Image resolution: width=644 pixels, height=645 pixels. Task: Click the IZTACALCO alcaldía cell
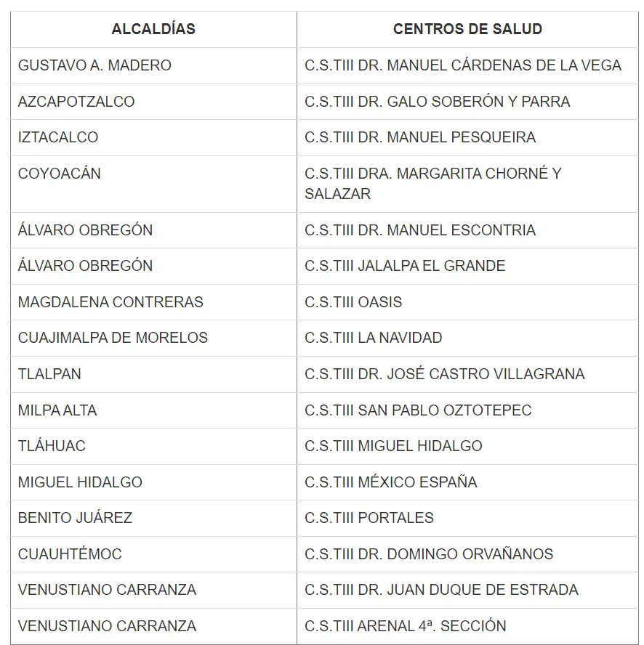58,137
